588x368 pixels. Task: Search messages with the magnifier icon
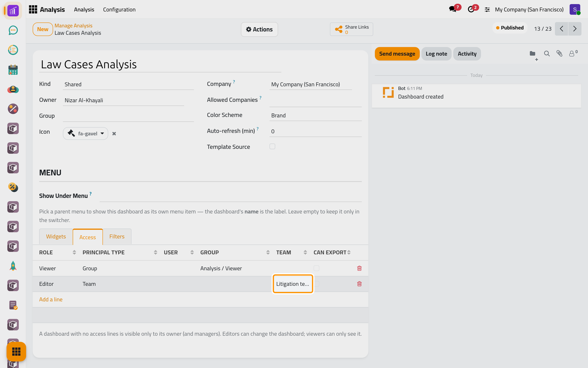[x=547, y=54]
